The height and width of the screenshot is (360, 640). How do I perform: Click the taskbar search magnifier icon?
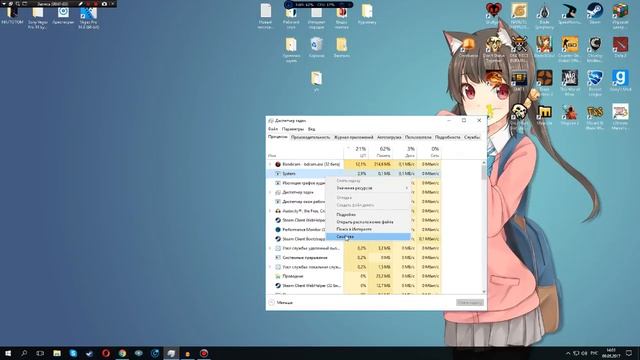tap(24, 353)
